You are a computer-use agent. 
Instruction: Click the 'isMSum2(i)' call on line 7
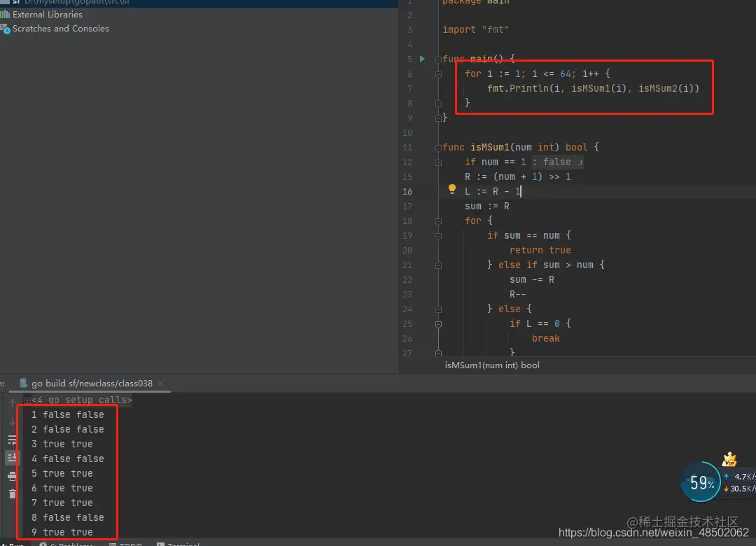pos(666,88)
